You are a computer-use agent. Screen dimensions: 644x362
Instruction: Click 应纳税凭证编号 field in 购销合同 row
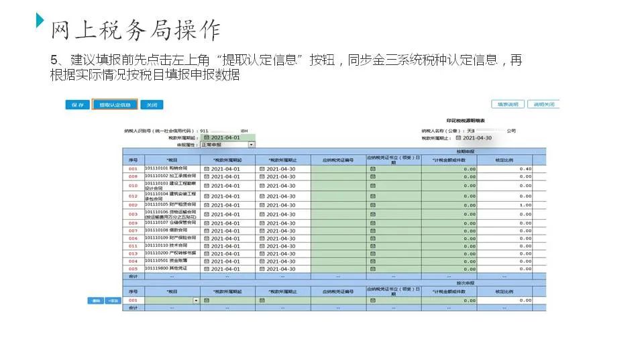point(338,169)
